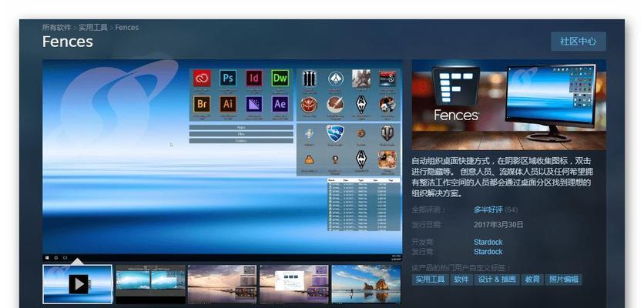Screen dimensions: 644x308
Task: Click the Fences logo header image
Action: (509, 105)
